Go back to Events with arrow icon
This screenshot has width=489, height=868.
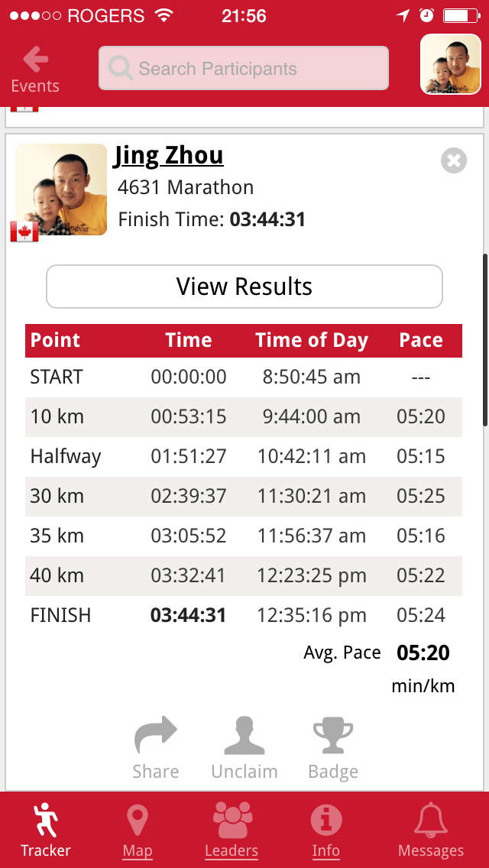pyautogui.click(x=35, y=70)
